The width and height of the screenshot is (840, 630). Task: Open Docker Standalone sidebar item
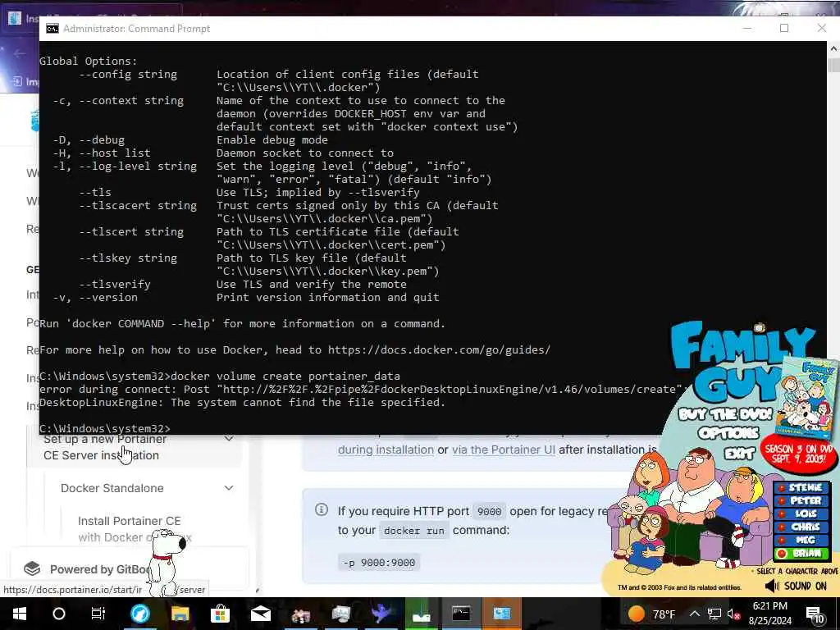pyautogui.click(x=112, y=488)
